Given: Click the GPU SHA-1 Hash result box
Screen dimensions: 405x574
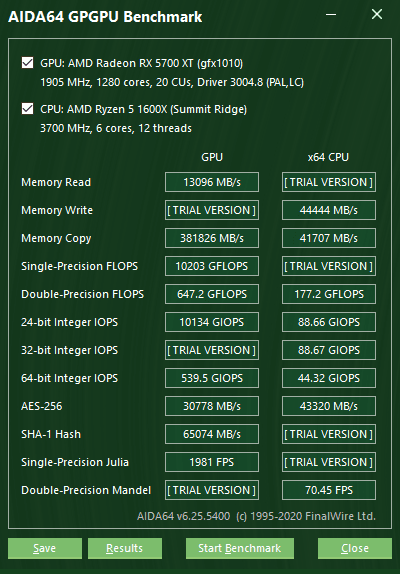Looking at the screenshot, I should pos(212,434).
